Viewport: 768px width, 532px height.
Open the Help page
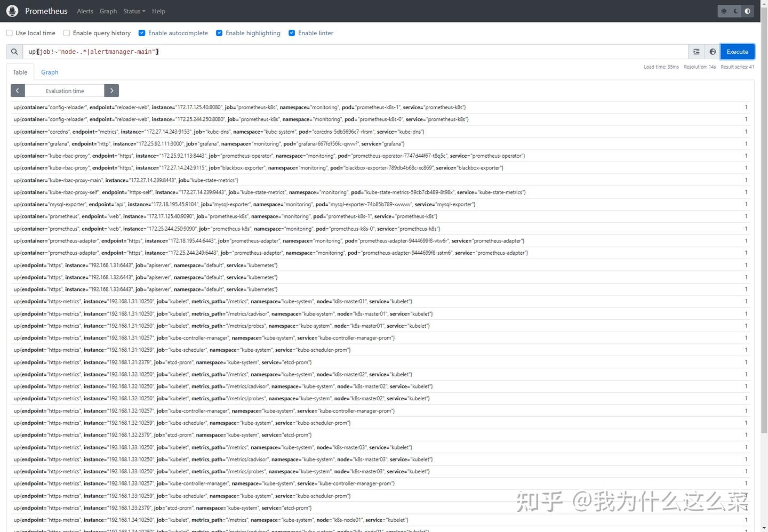point(158,11)
